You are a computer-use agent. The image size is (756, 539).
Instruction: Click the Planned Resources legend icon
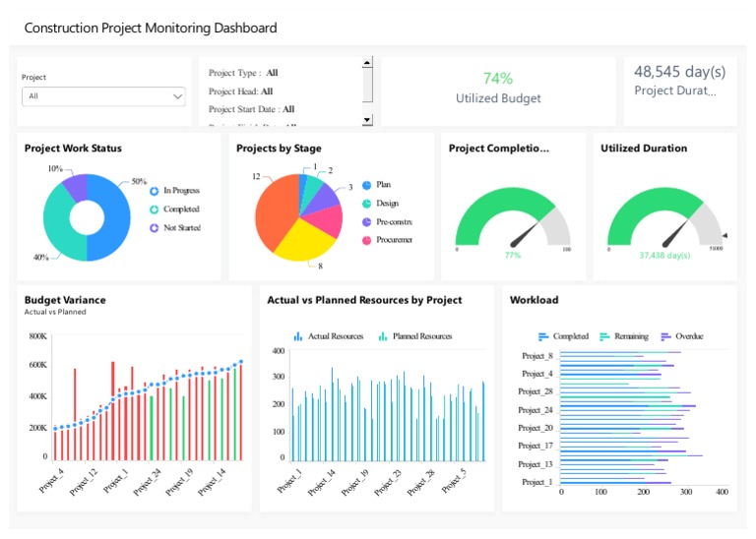[383, 336]
